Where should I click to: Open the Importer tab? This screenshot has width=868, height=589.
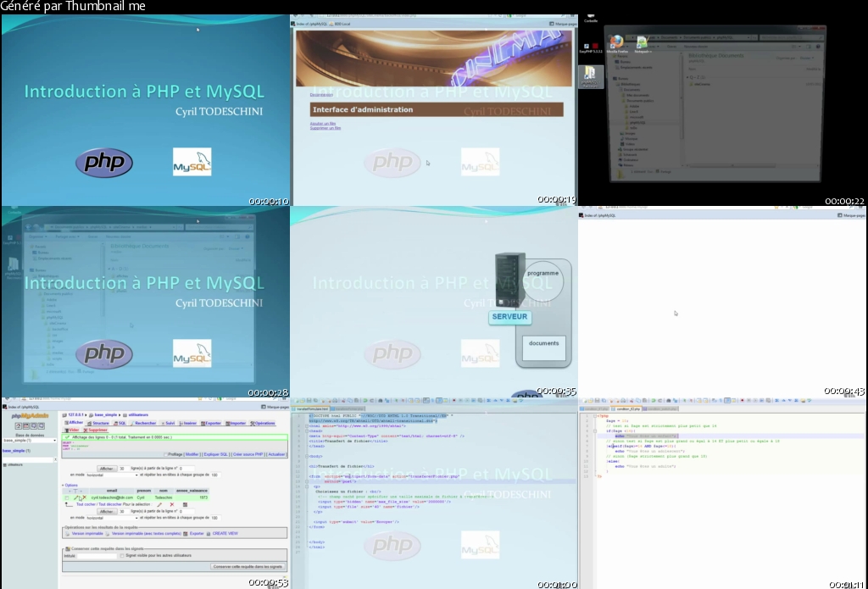pyautogui.click(x=236, y=423)
